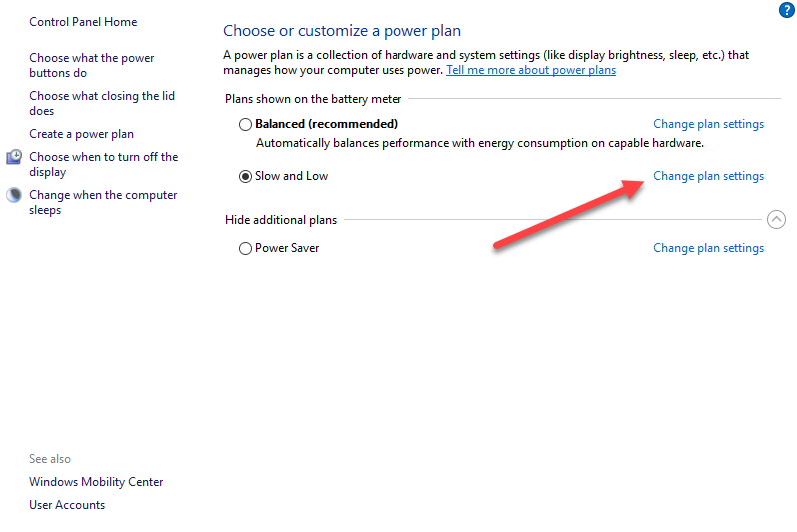Select the Power Saver power plan
Image resolution: width=797 pixels, height=532 pixels.
[245, 248]
